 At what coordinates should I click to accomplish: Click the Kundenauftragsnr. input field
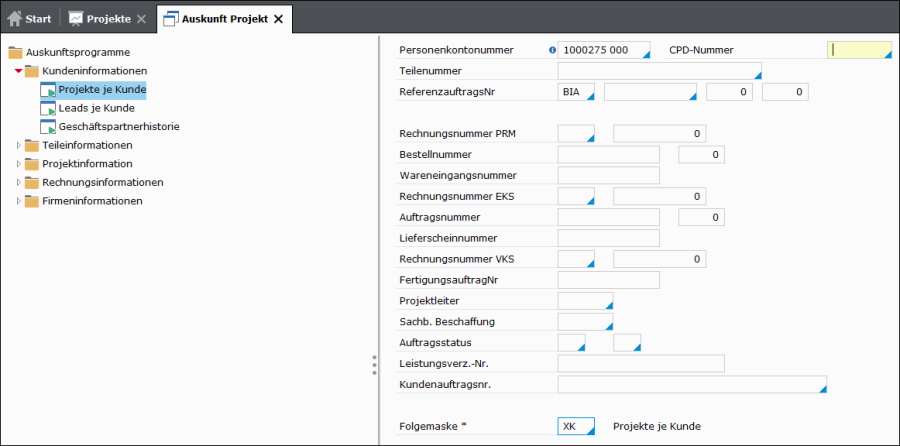point(692,385)
